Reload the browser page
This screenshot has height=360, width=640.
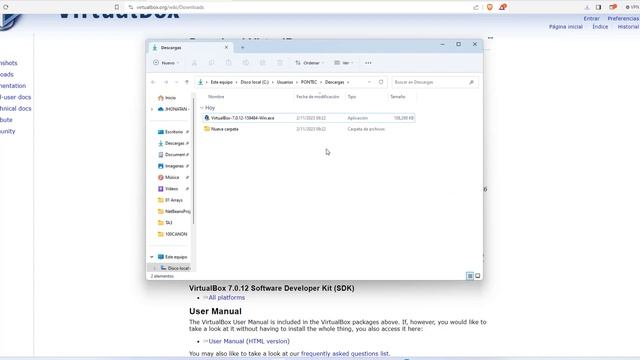(6, 7)
